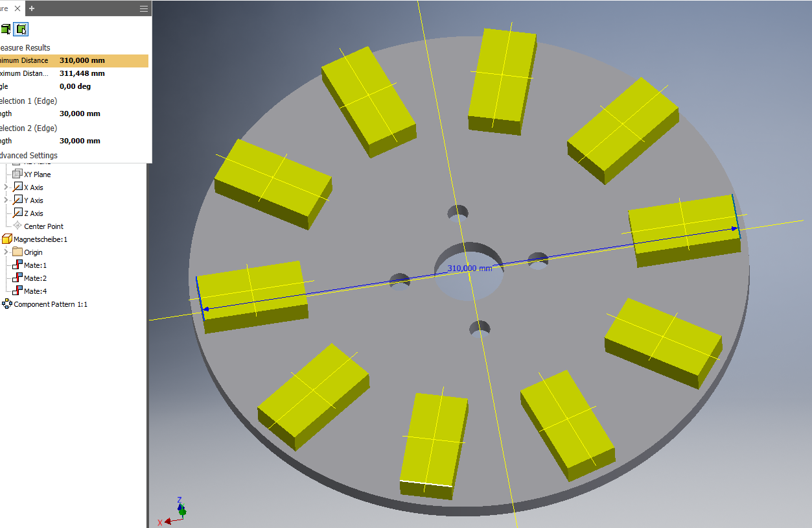Viewport: 812px width, 528px height.
Task: Expand the Origin folder under Magnetscheibe
Action: 6,252
